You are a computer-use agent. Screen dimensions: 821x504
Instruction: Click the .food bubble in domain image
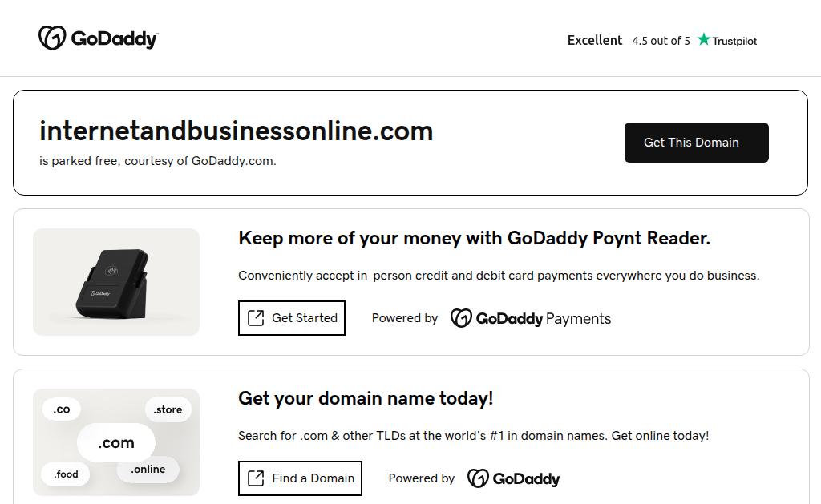coord(66,474)
